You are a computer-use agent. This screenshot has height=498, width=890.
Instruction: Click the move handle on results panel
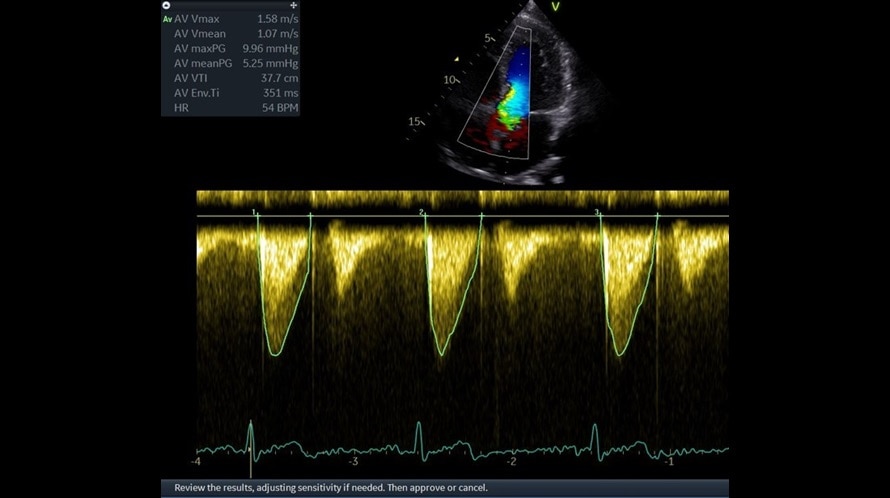tap(294, 6)
